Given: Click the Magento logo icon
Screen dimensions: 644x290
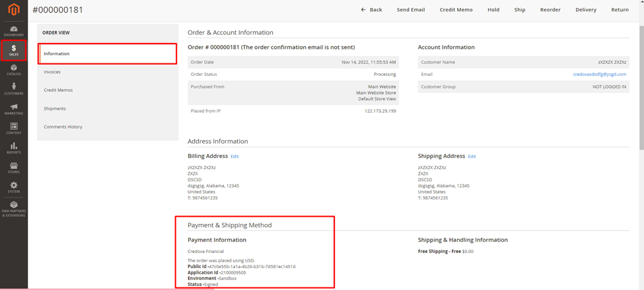Looking at the screenshot, I should [14, 11].
